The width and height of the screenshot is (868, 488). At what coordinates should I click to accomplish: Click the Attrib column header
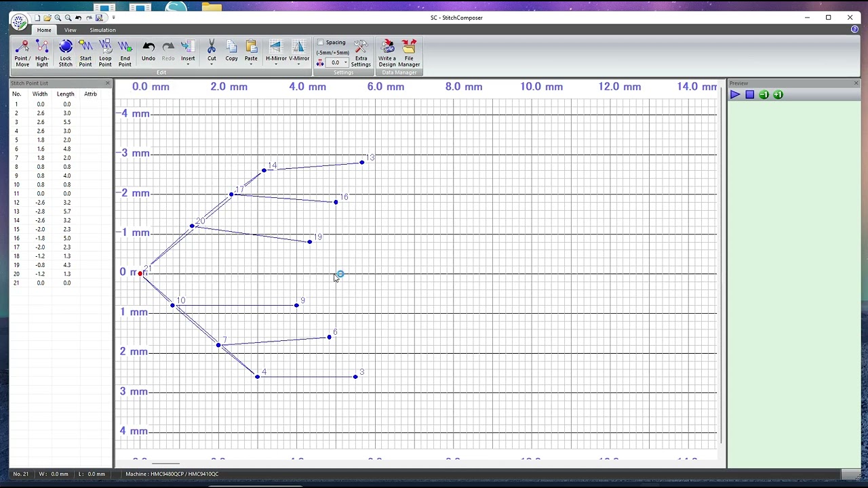point(90,94)
